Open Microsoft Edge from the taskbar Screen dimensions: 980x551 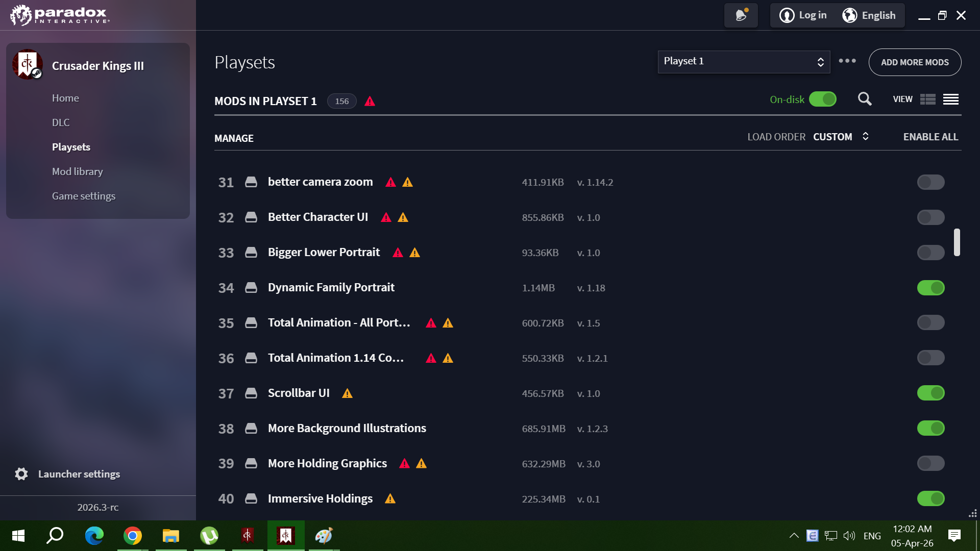[x=94, y=536]
